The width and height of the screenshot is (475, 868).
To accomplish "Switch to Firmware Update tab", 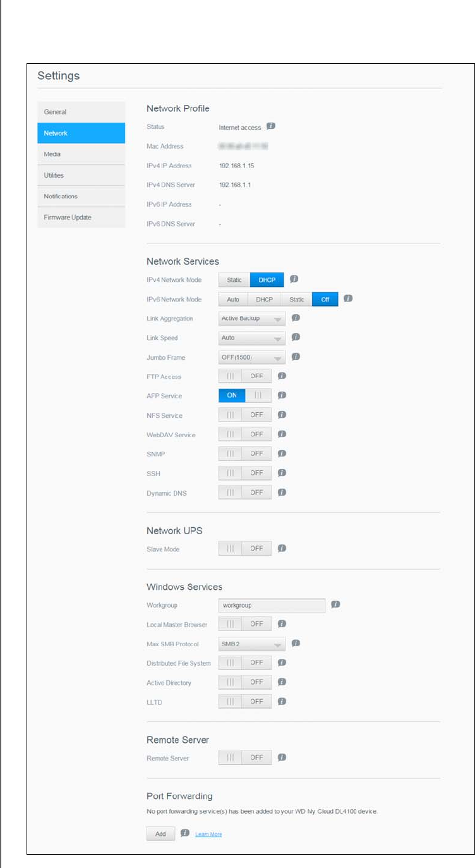I will [x=81, y=217].
